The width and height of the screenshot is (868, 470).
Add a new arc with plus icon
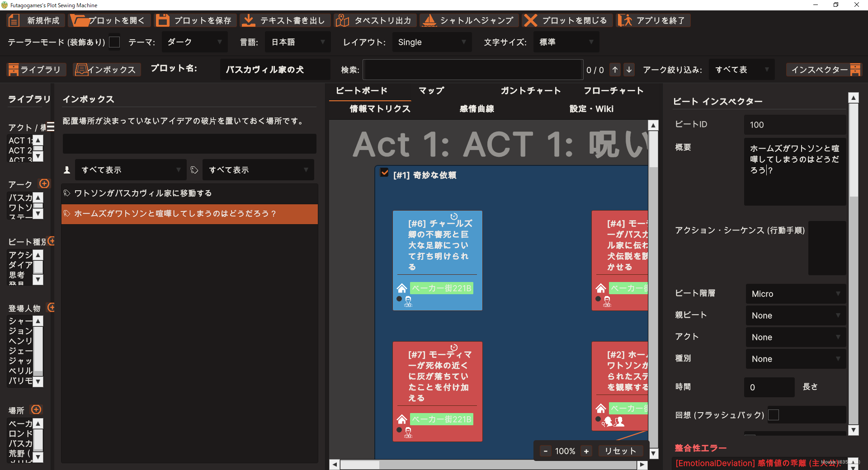point(44,183)
